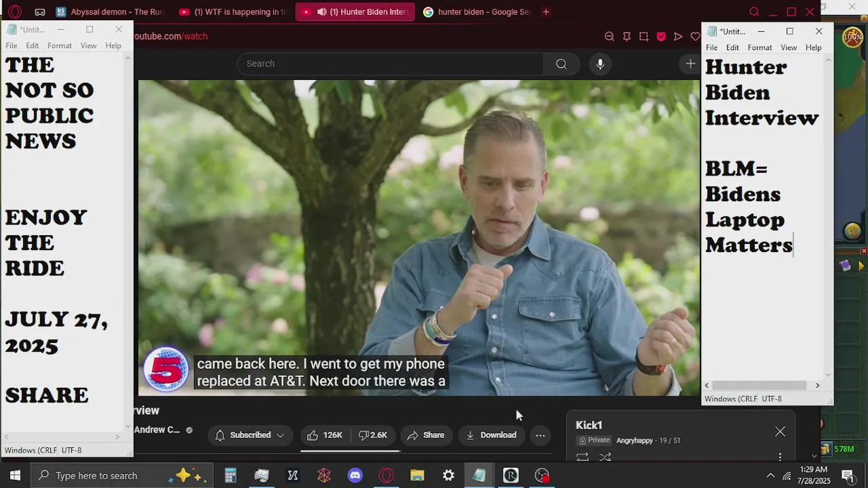Click "SHARE" text in left Notepad
The height and width of the screenshot is (488, 868).
click(x=47, y=395)
